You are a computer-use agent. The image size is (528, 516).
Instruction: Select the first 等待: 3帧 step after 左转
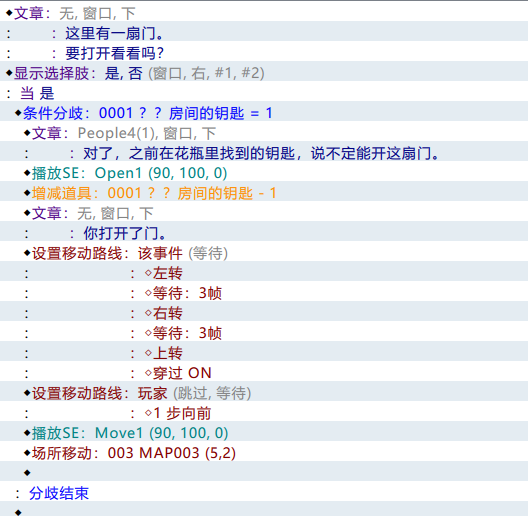point(264,291)
